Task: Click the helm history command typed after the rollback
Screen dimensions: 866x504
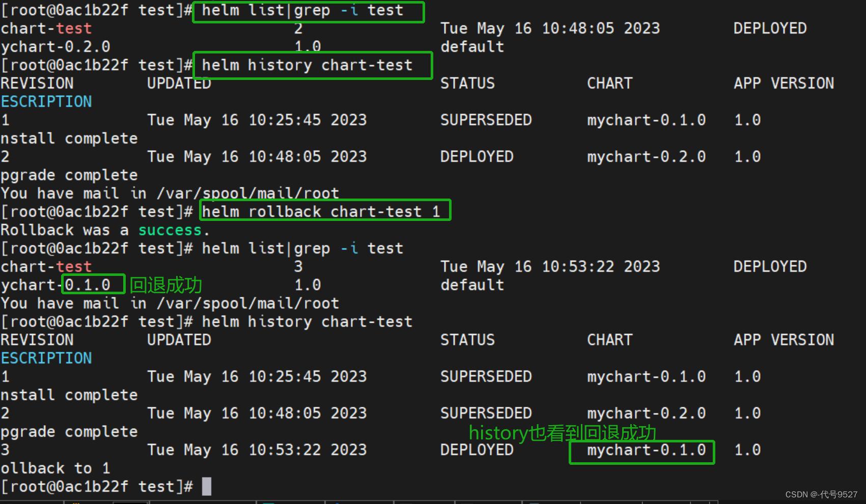Action: (307, 322)
